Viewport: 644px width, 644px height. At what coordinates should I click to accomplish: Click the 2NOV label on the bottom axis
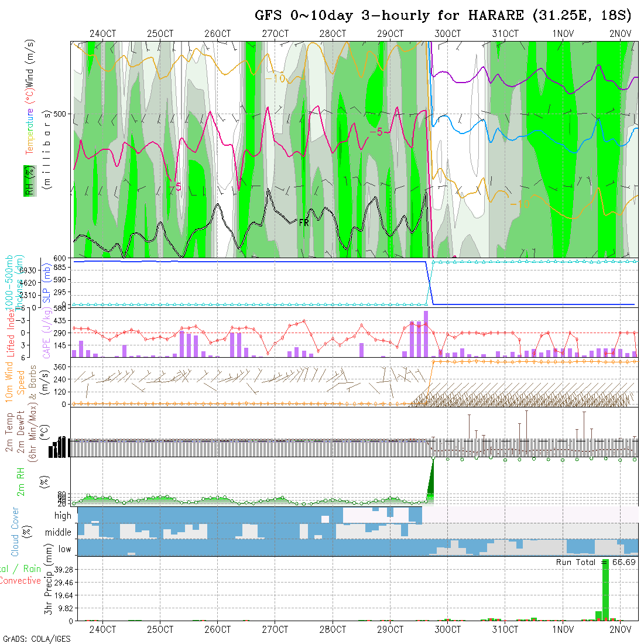pyautogui.click(x=619, y=629)
